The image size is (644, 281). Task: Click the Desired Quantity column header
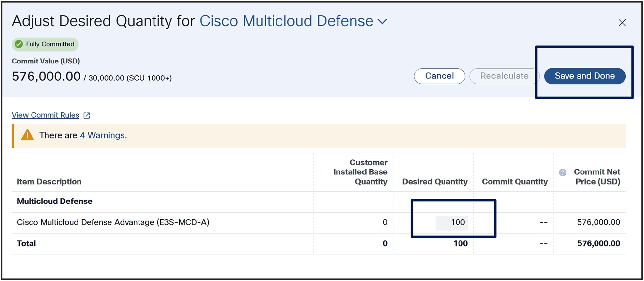tap(435, 182)
